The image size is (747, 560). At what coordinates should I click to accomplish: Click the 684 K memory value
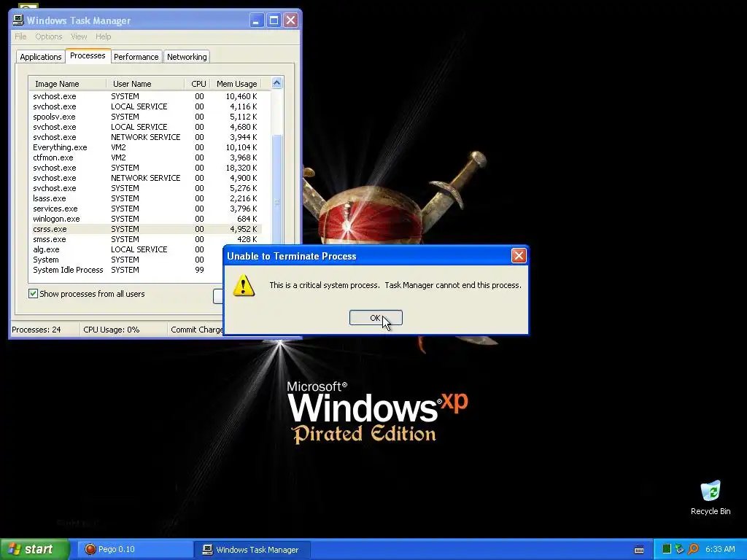tap(247, 219)
